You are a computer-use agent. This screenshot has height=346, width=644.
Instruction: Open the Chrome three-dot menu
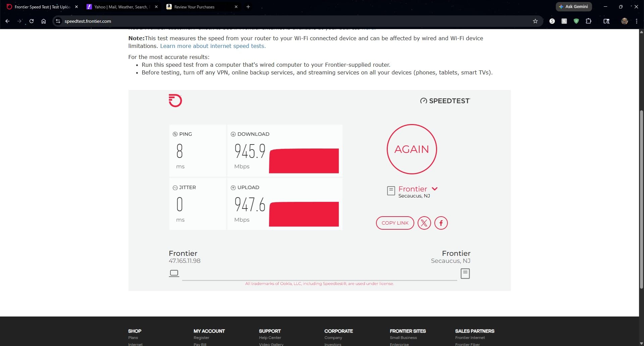(x=637, y=21)
